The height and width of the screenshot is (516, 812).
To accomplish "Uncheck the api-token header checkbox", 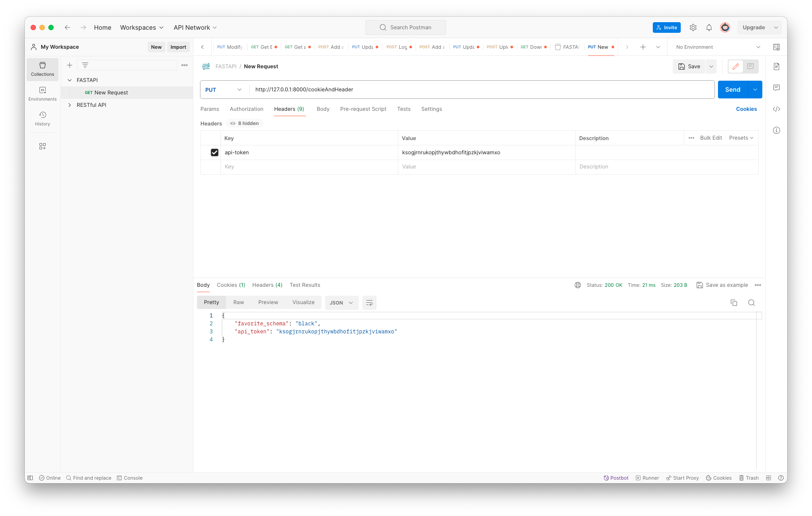I will point(215,152).
